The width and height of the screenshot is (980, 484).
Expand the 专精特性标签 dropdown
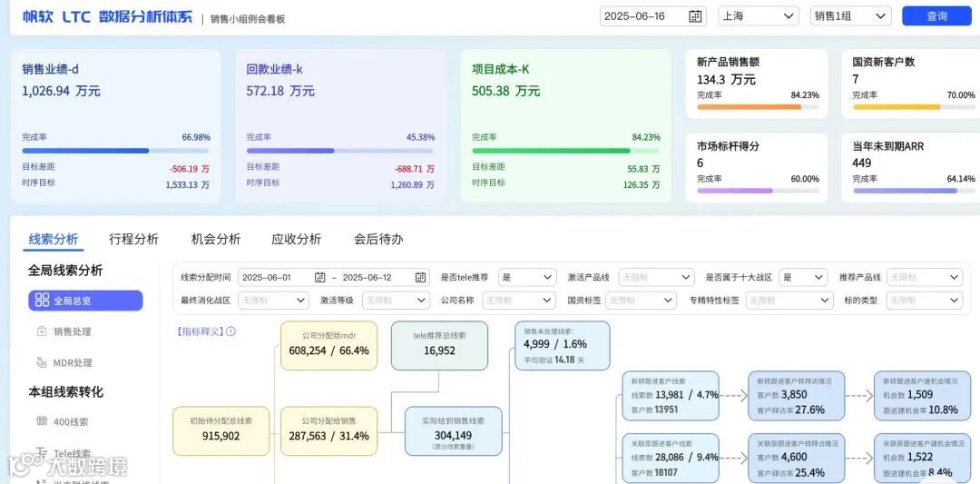(789, 301)
